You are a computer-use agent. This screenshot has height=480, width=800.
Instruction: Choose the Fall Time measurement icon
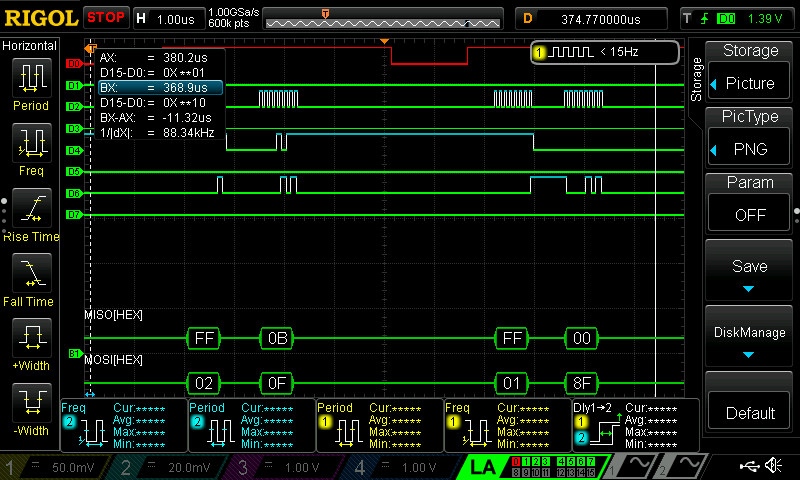click(x=31, y=272)
